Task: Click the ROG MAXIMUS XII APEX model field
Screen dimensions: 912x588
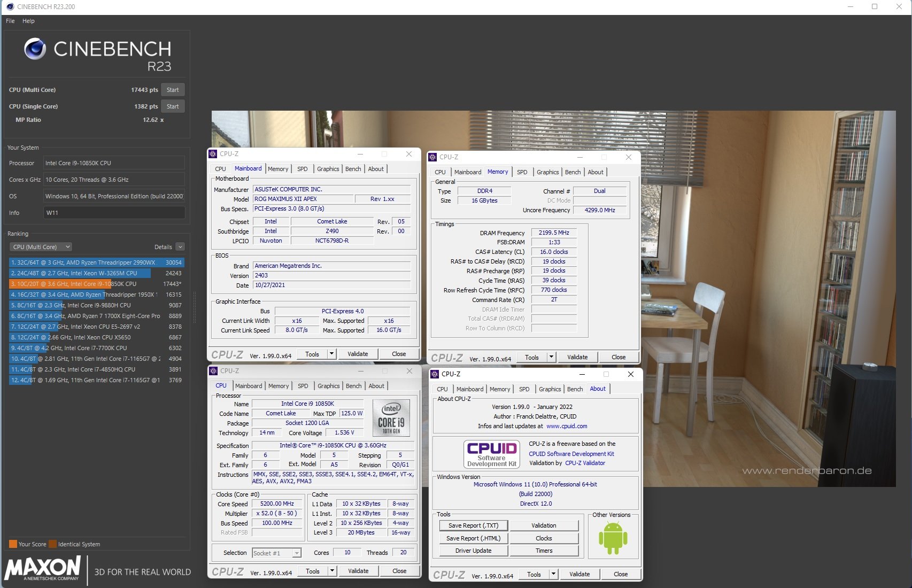Action: pos(303,199)
